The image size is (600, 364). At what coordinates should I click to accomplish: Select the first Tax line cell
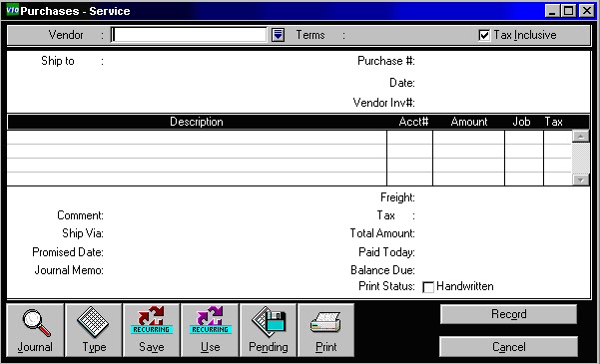pos(558,138)
